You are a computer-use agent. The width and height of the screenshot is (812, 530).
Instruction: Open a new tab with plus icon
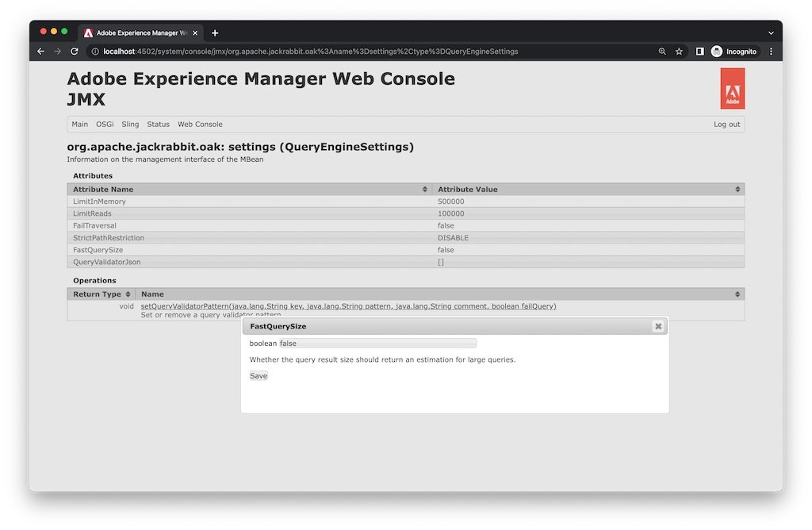(x=215, y=33)
